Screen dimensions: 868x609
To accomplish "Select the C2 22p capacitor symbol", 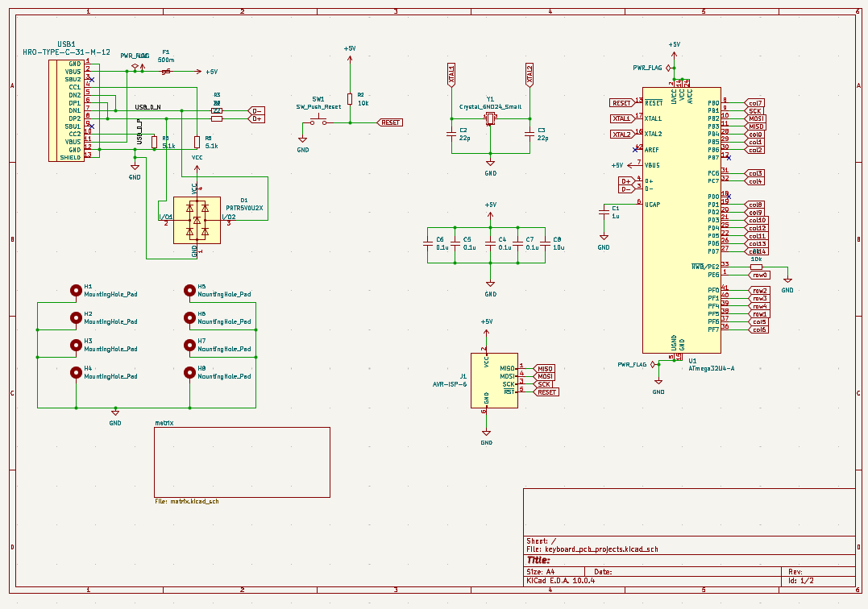I will tap(451, 134).
